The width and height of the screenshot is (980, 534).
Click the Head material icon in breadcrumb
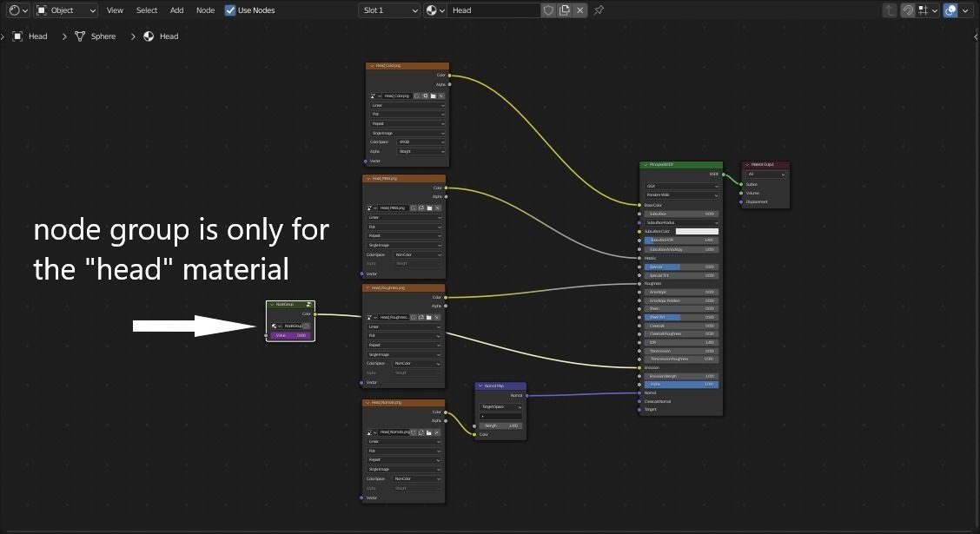point(149,36)
